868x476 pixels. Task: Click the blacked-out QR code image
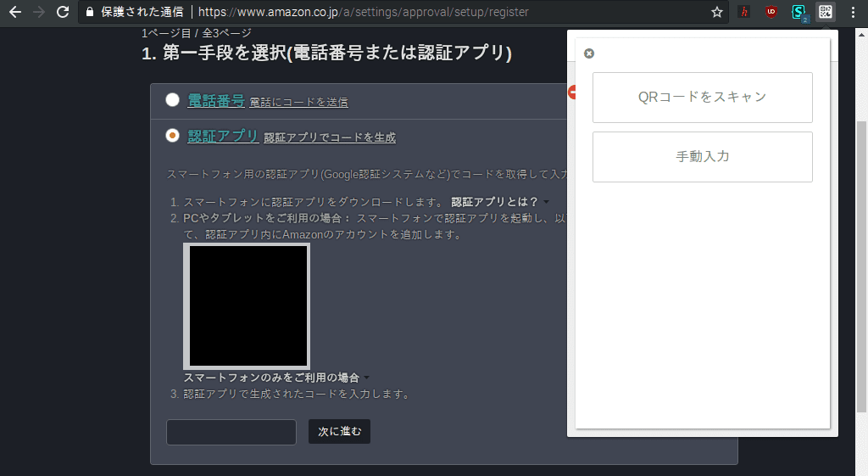[x=247, y=306]
